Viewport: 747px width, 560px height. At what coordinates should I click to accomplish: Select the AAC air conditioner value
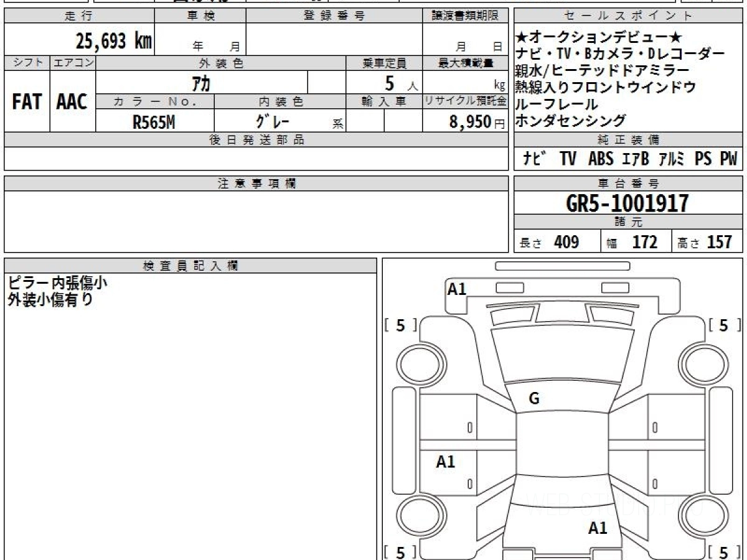(72, 102)
